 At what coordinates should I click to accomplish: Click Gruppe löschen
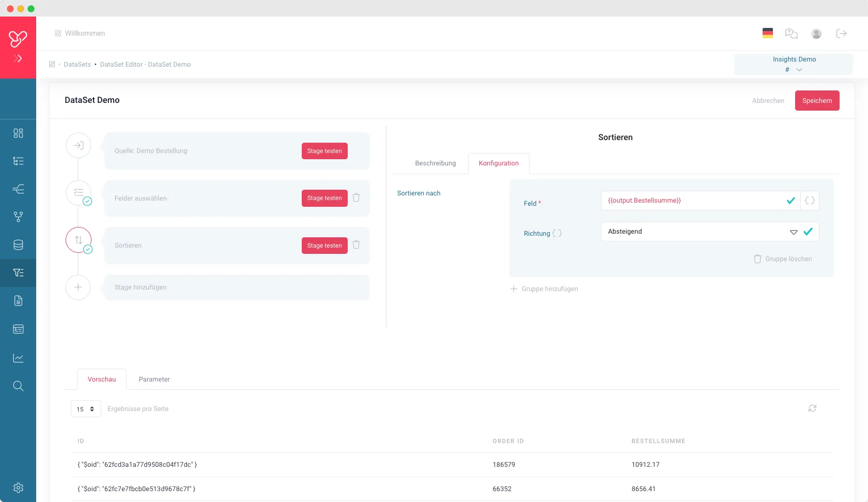coord(783,259)
